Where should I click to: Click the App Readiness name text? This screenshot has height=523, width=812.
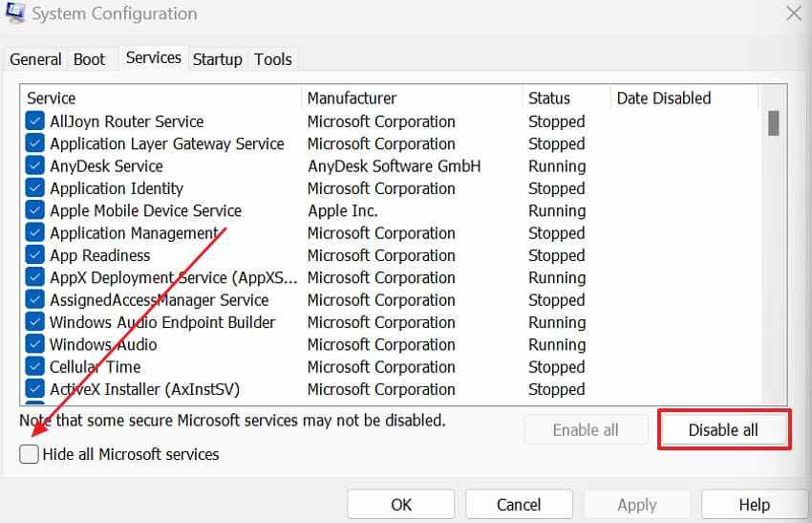click(100, 255)
